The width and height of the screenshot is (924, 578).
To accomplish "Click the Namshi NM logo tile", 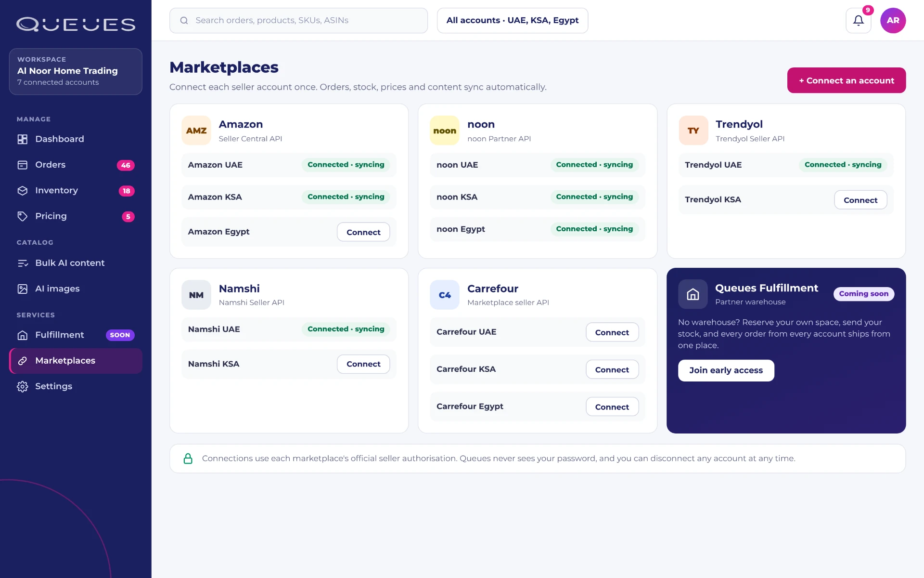I will (196, 295).
